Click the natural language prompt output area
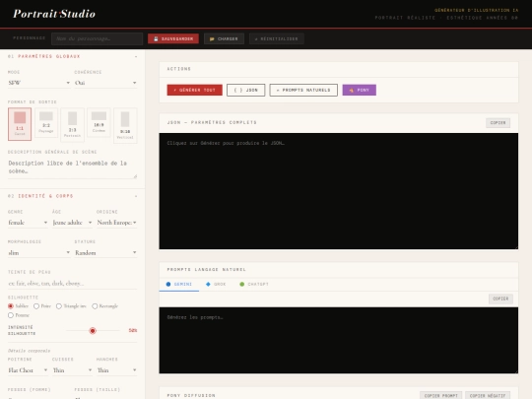The height and width of the screenshot is (399, 532). point(339,340)
